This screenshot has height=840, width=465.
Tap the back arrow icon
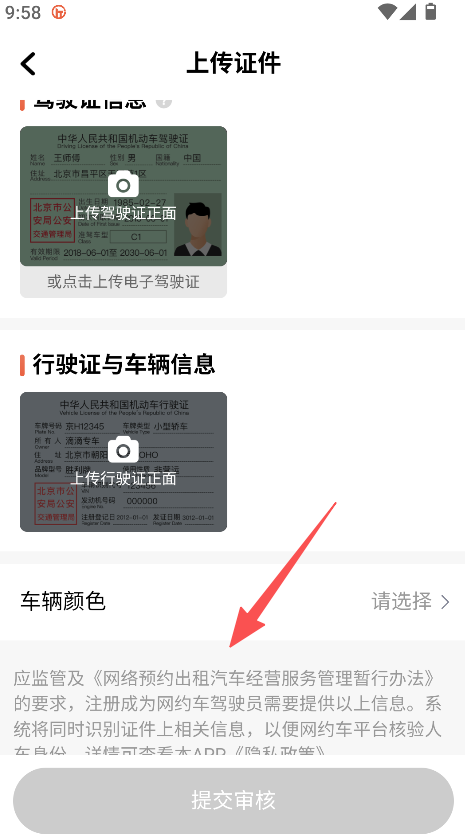click(x=28, y=63)
